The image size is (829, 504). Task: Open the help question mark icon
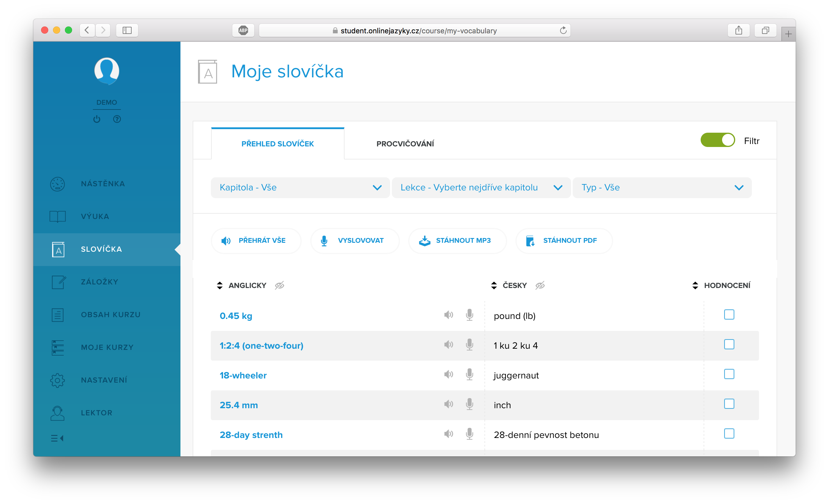click(117, 119)
